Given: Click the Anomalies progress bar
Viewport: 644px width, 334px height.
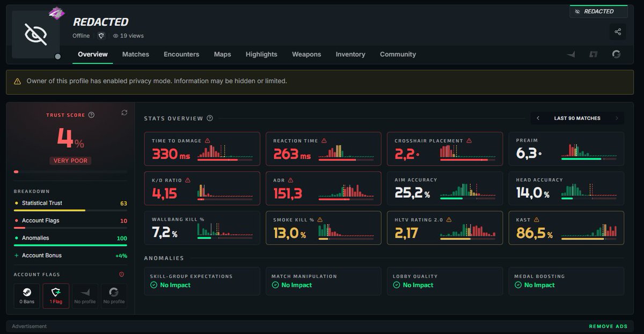Looking at the screenshot, I should (x=70, y=245).
